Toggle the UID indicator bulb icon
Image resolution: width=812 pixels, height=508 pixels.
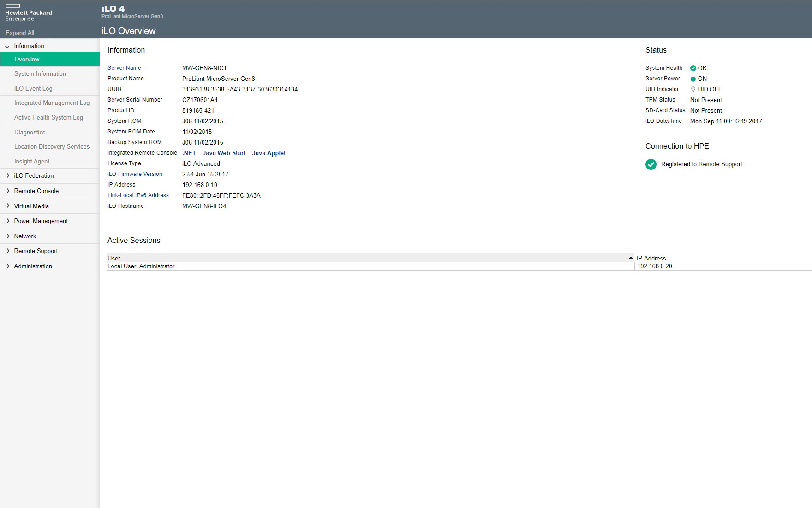693,90
